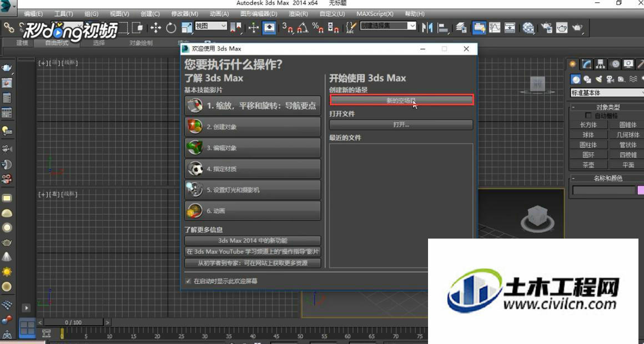This screenshot has height=344, width=644.
Task: Switch to the Modify command panel tab
Action: [586, 64]
